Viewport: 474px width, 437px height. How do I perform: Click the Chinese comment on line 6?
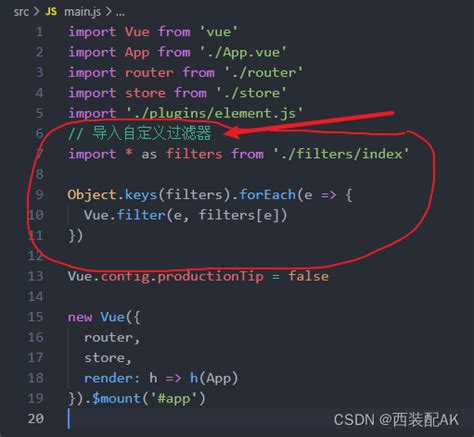pyautogui.click(x=139, y=133)
